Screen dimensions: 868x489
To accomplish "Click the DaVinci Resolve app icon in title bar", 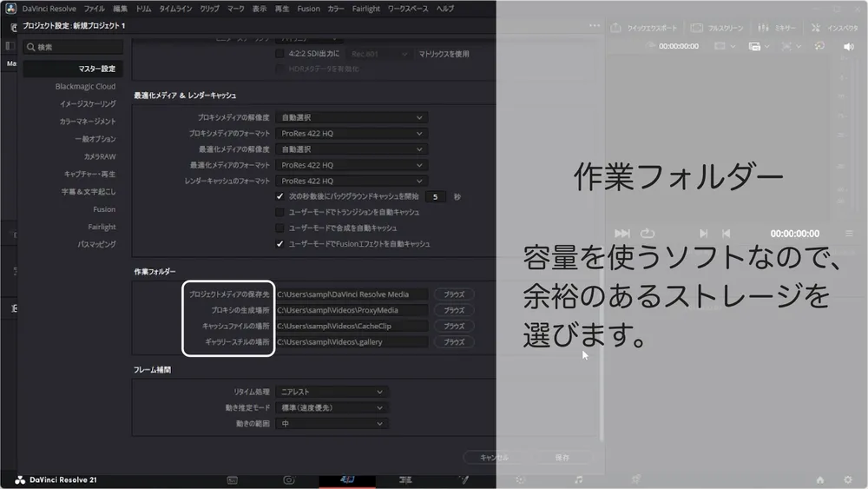I will point(10,9).
